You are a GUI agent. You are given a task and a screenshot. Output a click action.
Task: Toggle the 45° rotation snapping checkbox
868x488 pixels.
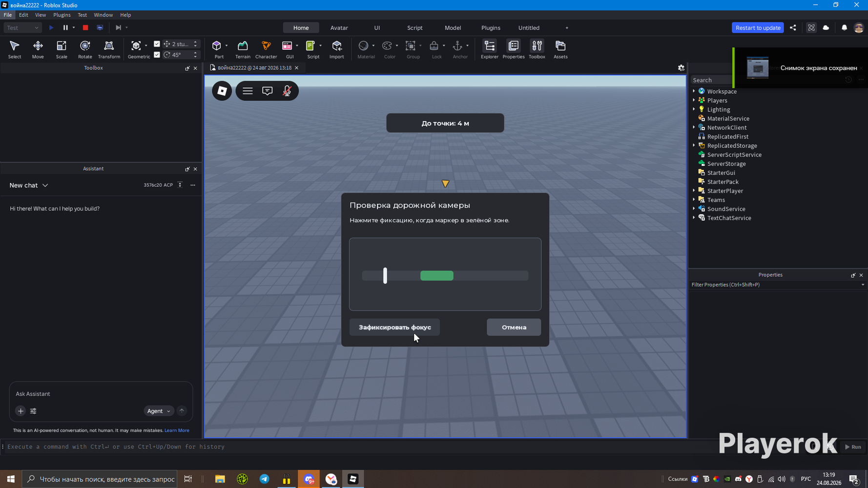(157, 55)
